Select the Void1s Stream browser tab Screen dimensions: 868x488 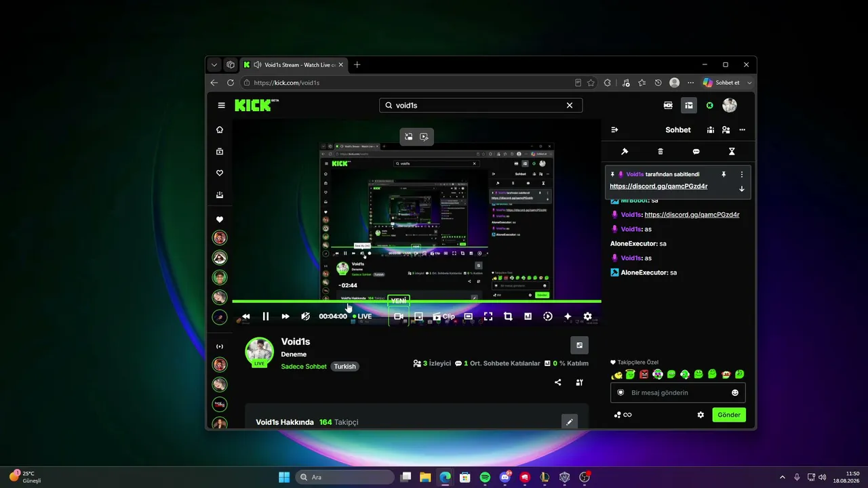[293, 65]
